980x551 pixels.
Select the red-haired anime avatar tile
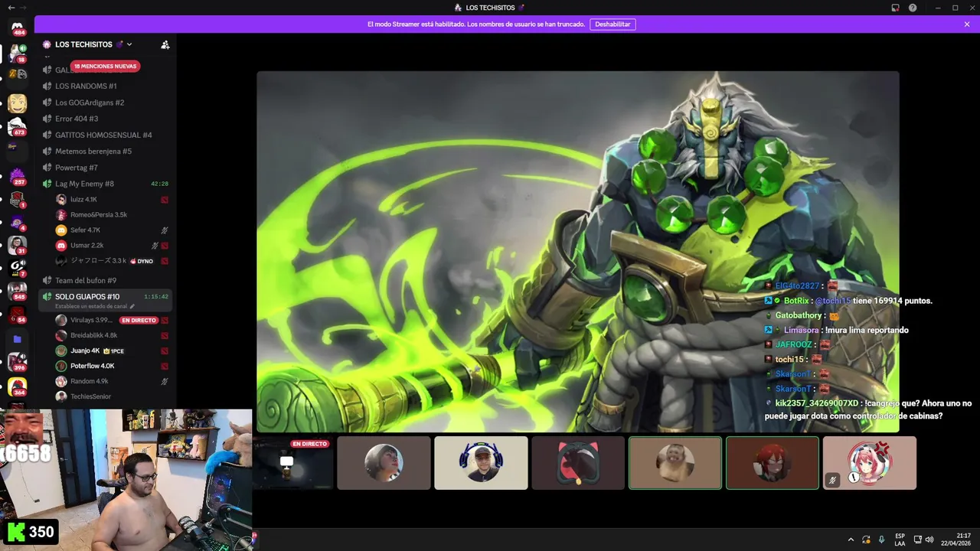click(773, 463)
